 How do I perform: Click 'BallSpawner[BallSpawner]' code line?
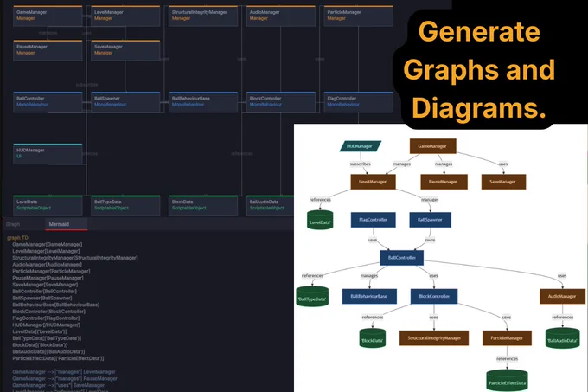(x=42, y=299)
